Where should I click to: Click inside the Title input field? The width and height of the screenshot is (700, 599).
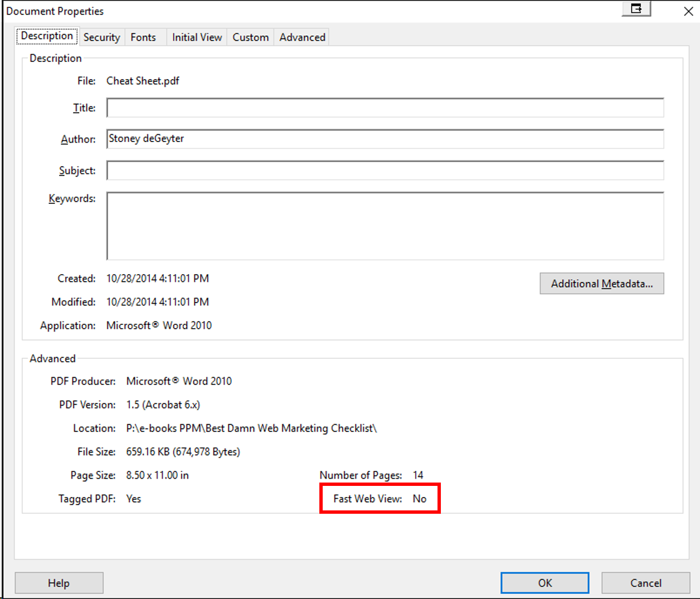(385, 108)
